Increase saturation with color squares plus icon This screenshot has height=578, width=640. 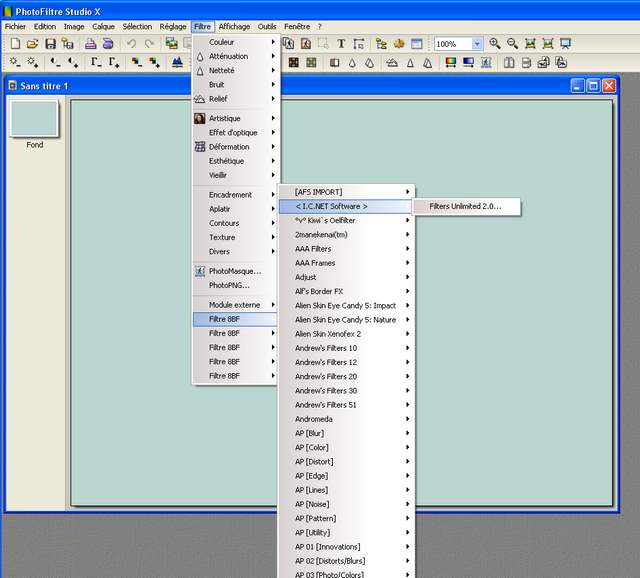click(x=154, y=62)
